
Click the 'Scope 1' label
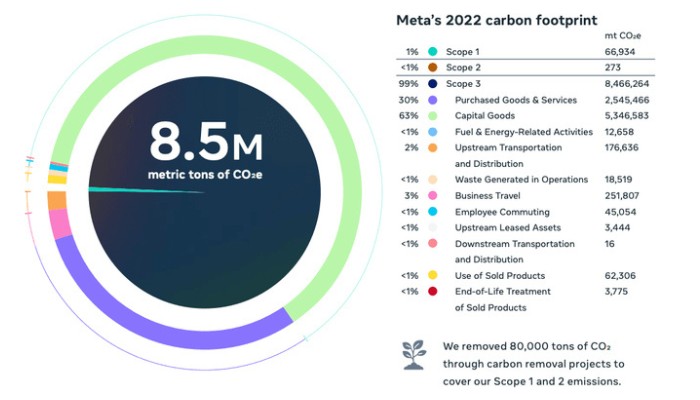tap(462, 52)
